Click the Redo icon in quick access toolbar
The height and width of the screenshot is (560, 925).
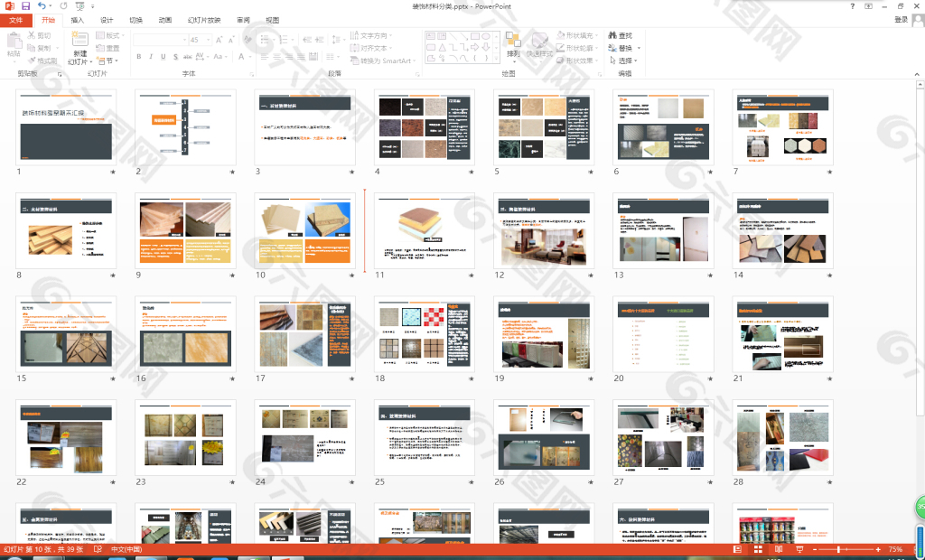tap(63, 6)
